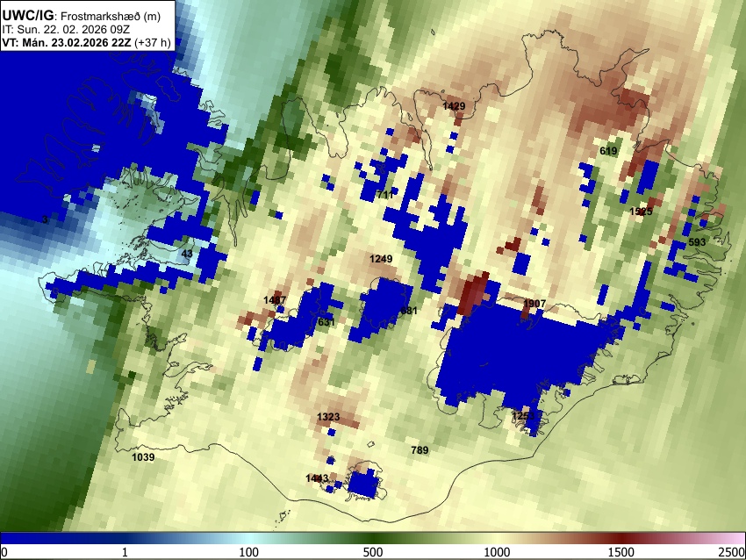
Task: Click the 100 tick on the color legend
Action: coord(249,552)
